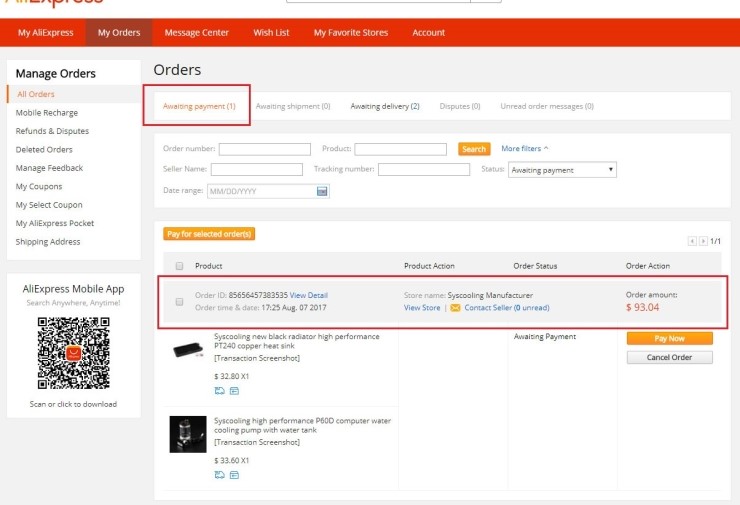
Task: Open View Store link
Action: pyautogui.click(x=422, y=308)
